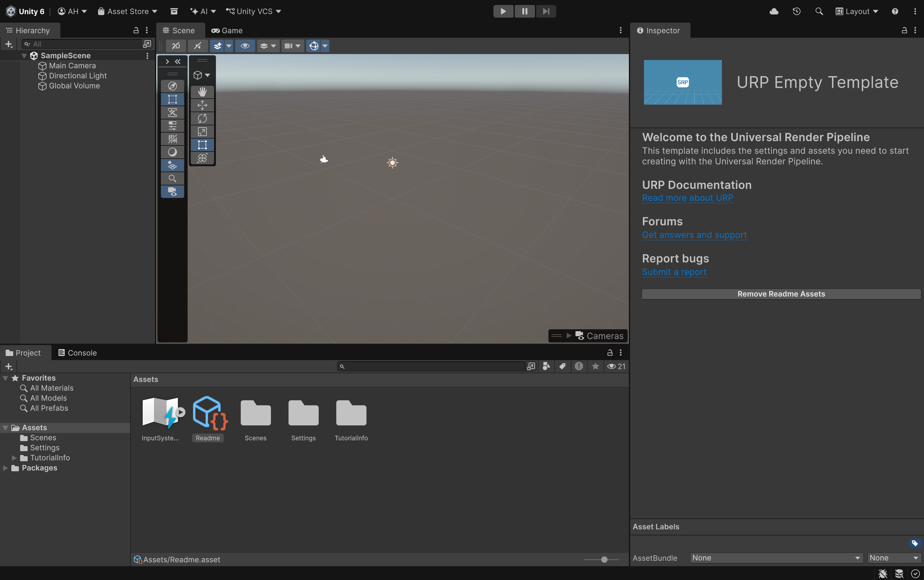Expand the Packages folder in Project tree
The height and width of the screenshot is (580, 924).
click(x=5, y=468)
